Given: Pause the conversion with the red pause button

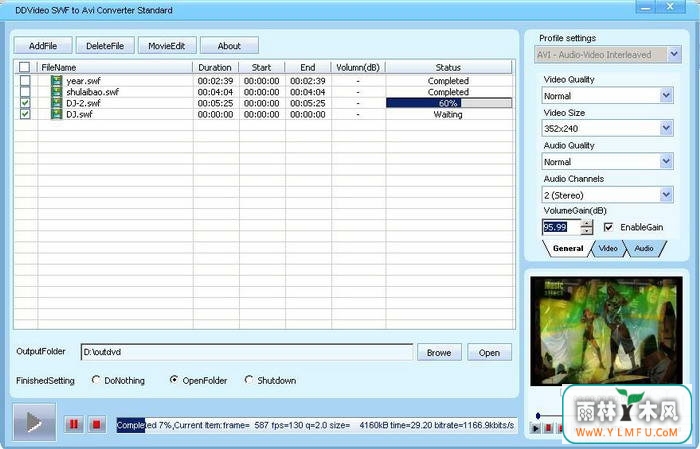Looking at the screenshot, I should (x=74, y=424).
